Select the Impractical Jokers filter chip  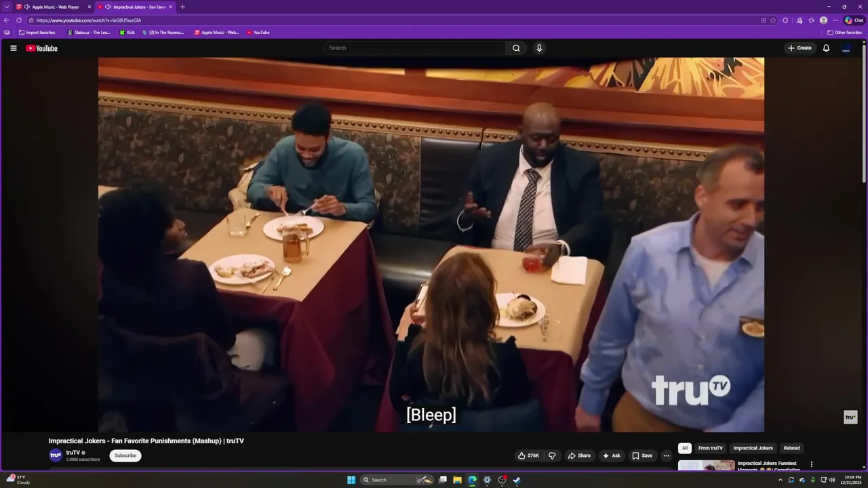tap(753, 448)
